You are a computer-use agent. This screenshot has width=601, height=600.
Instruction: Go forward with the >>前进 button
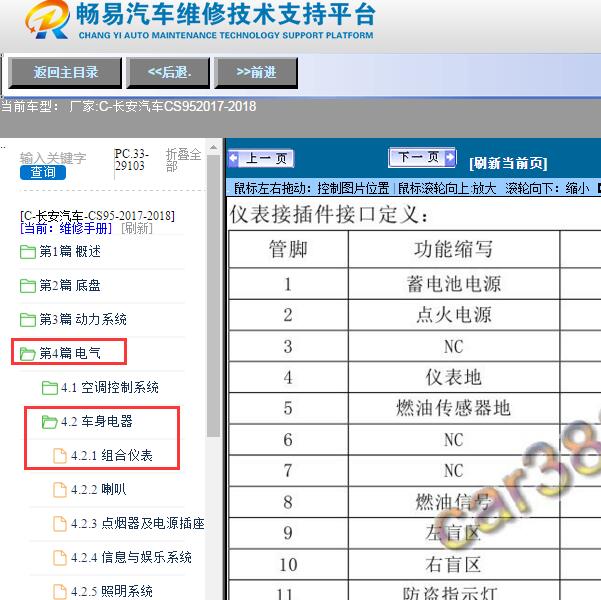click(x=256, y=72)
